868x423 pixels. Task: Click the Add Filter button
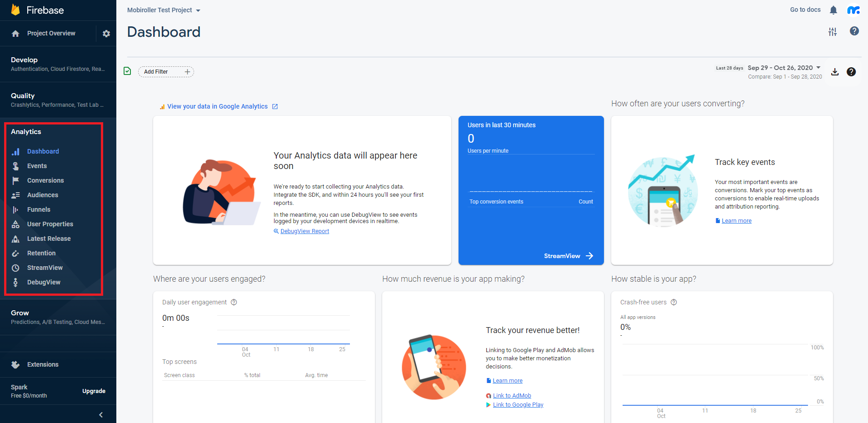(x=166, y=72)
